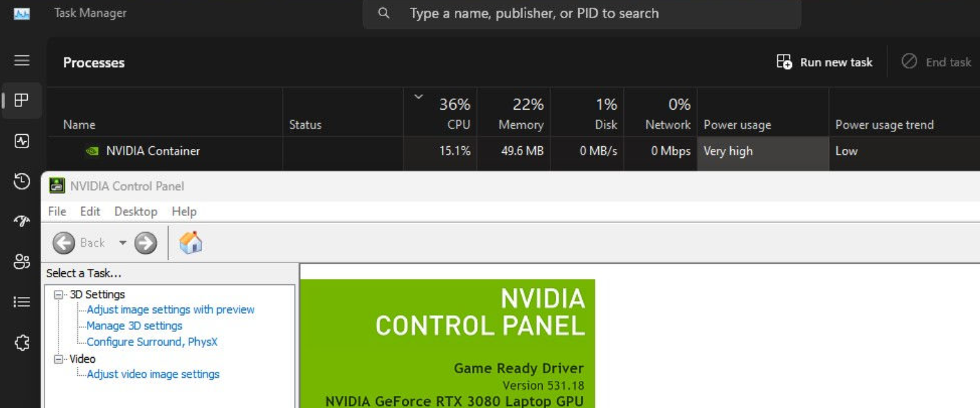Click the Processes page heading
Image resolution: width=980 pixels, height=408 pixels.
point(94,63)
